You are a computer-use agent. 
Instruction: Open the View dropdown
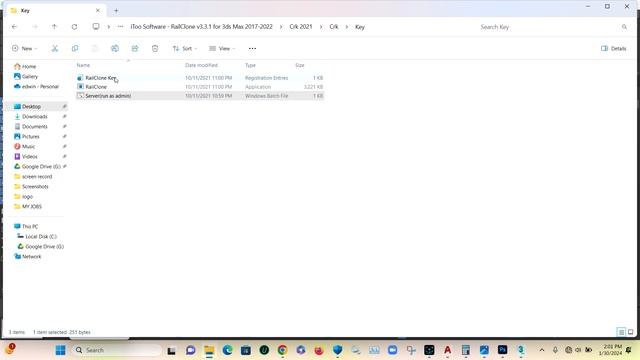pos(222,49)
